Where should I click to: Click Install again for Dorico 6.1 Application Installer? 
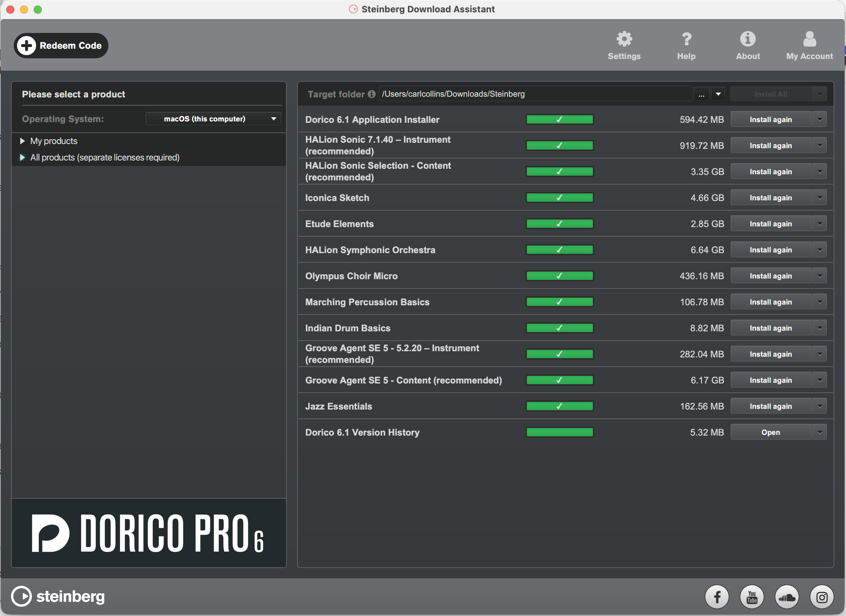point(771,120)
